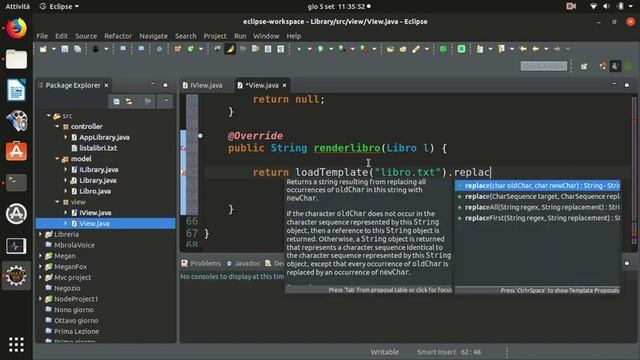Click the Forward navigation arrow icon
Viewport: 640px width, 360px height.
click(x=557, y=49)
